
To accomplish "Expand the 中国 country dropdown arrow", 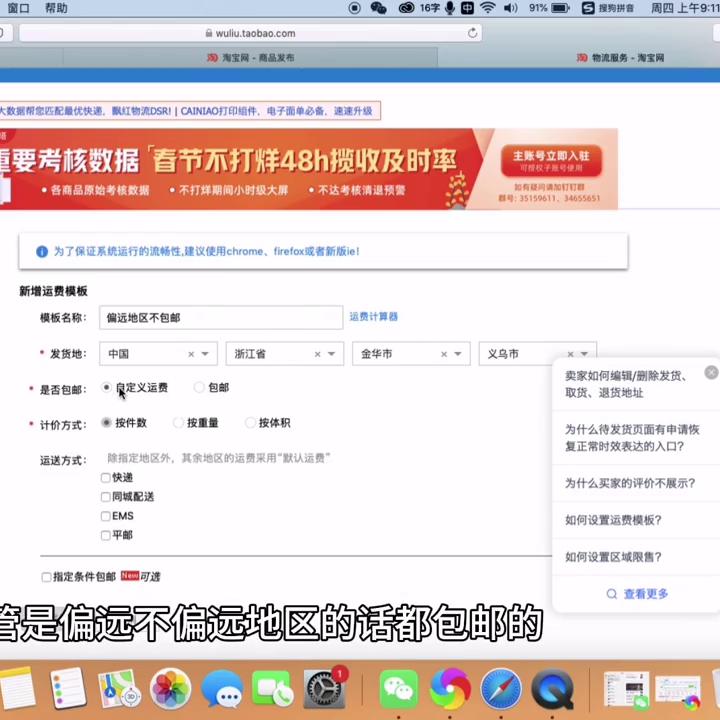I will 205,354.
